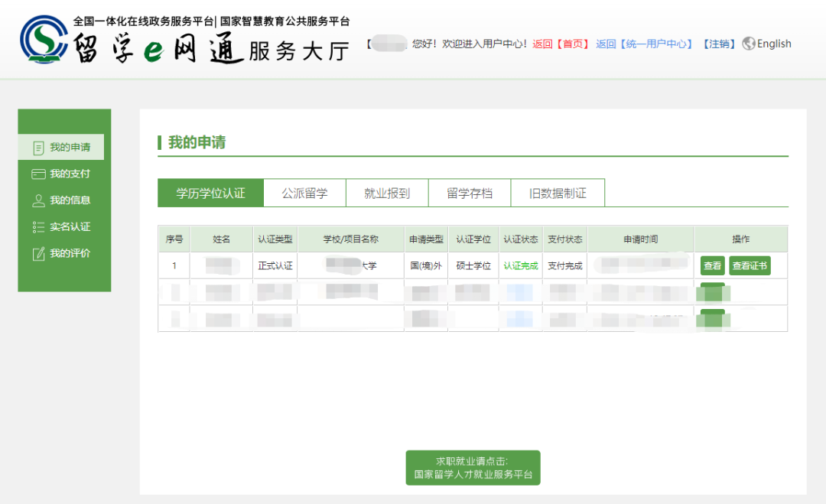
Task: Click the list icon beside 实名认证
Action: coord(38,227)
